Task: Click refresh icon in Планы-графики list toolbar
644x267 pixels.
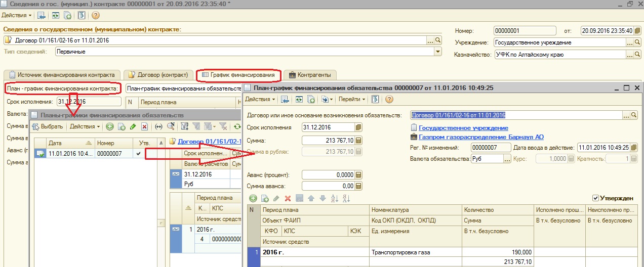Action: click(x=236, y=126)
